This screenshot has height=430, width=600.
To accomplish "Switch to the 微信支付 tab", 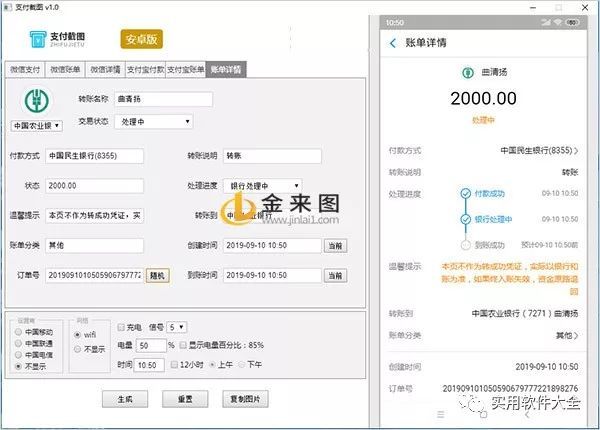I will [25, 70].
